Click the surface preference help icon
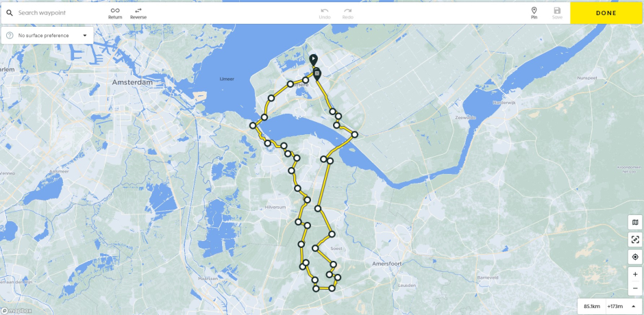Image resolution: width=644 pixels, height=315 pixels. click(x=10, y=36)
